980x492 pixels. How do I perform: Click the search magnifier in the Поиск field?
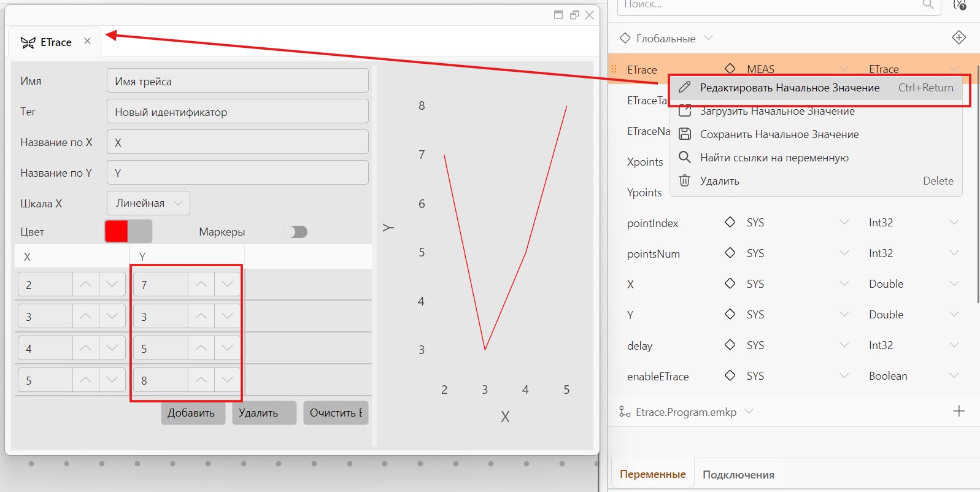tap(928, 4)
